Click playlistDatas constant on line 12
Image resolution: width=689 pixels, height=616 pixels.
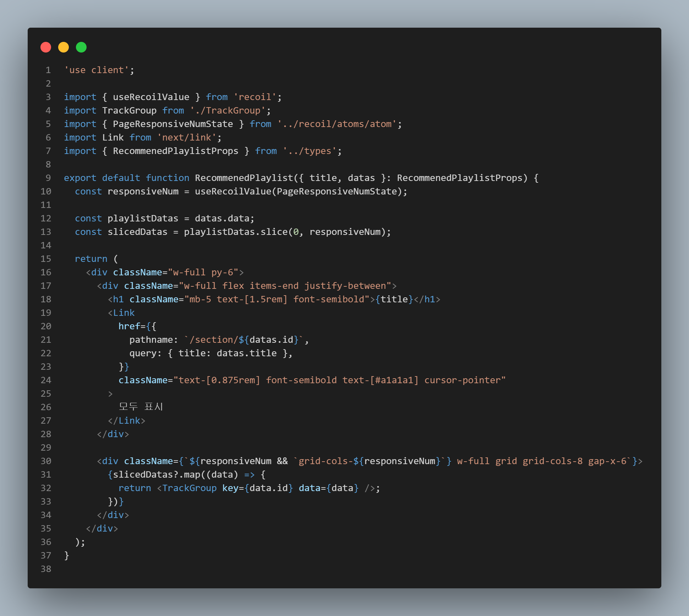click(x=143, y=218)
